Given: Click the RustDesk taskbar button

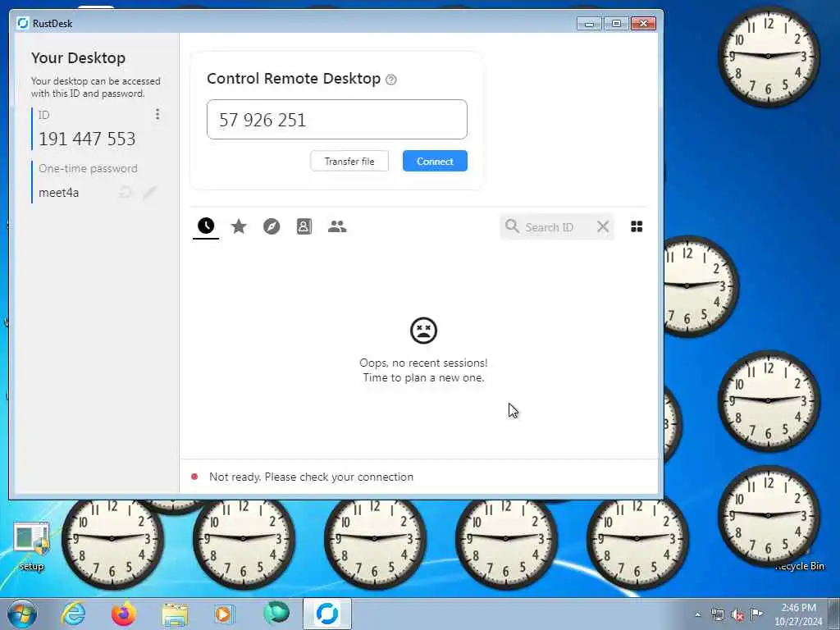Looking at the screenshot, I should click(x=327, y=614).
